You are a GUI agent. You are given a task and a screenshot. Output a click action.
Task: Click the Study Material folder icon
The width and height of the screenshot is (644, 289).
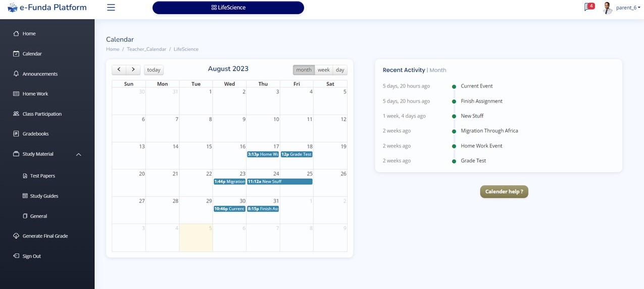coord(16,154)
